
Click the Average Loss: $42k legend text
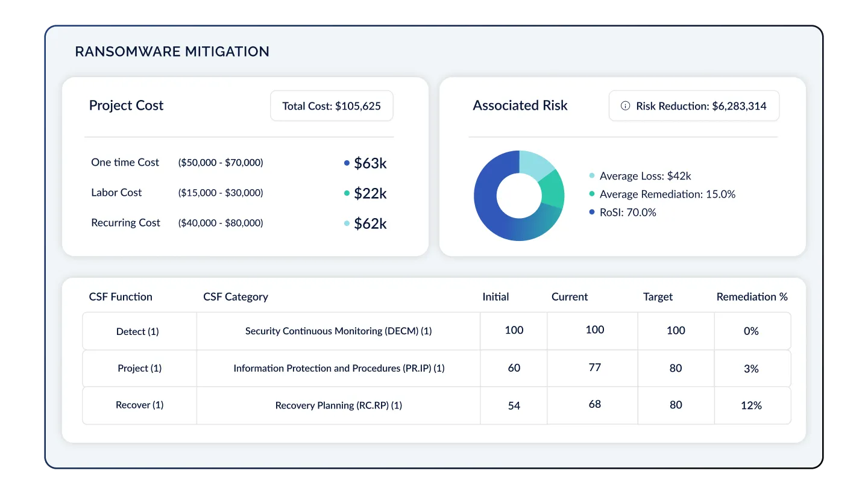click(x=646, y=176)
